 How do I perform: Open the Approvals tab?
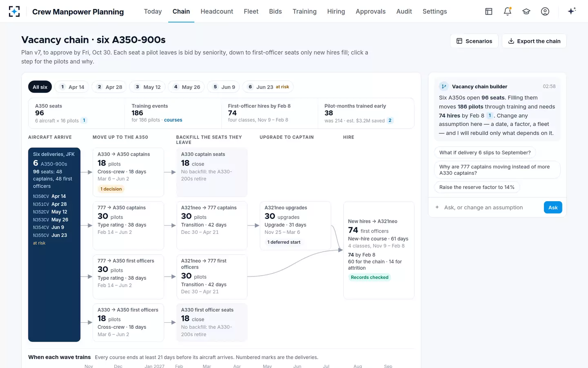coord(370,11)
